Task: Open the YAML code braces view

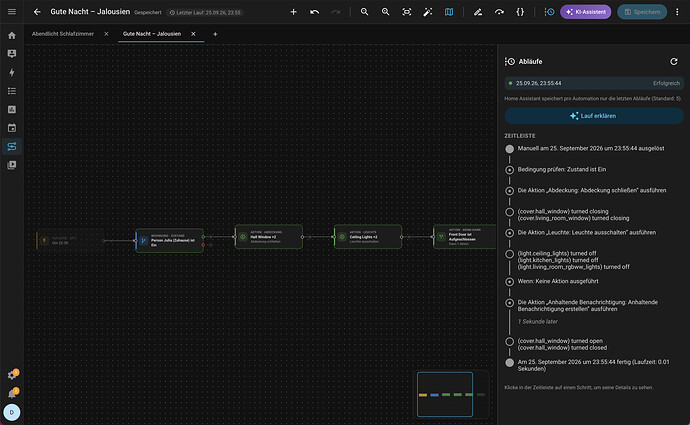Action: tap(520, 12)
